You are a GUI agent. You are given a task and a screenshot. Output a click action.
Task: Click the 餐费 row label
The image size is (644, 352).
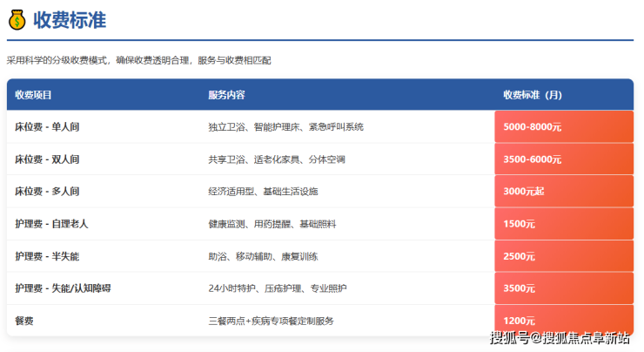(23, 321)
